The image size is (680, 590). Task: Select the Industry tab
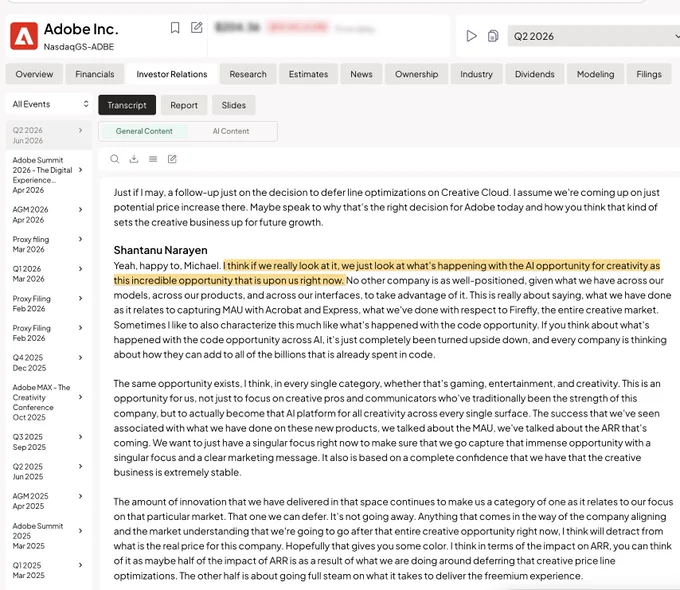(x=477, y=74)
